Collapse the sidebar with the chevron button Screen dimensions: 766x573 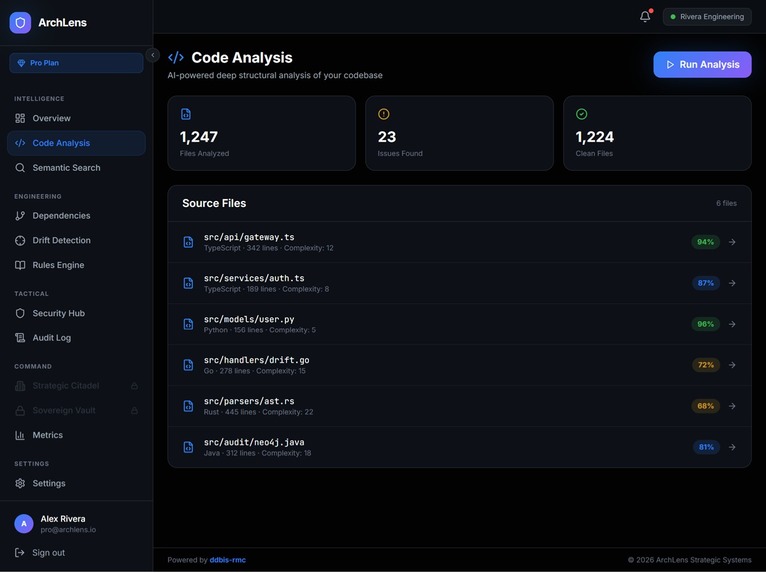152,55
